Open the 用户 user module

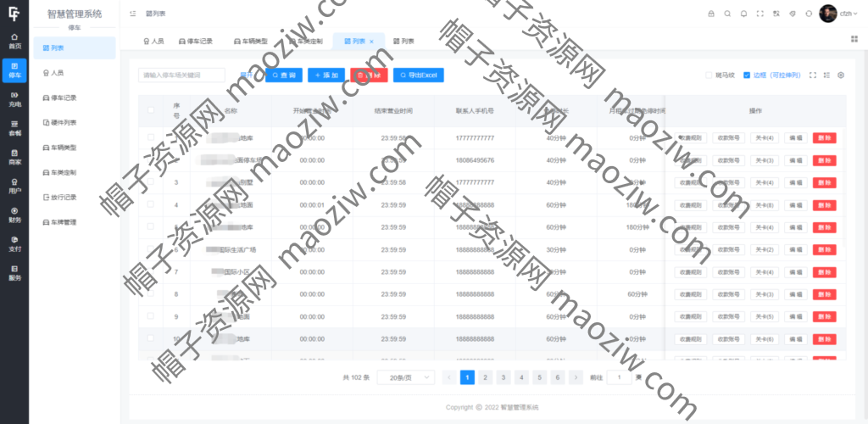point(14,186)
